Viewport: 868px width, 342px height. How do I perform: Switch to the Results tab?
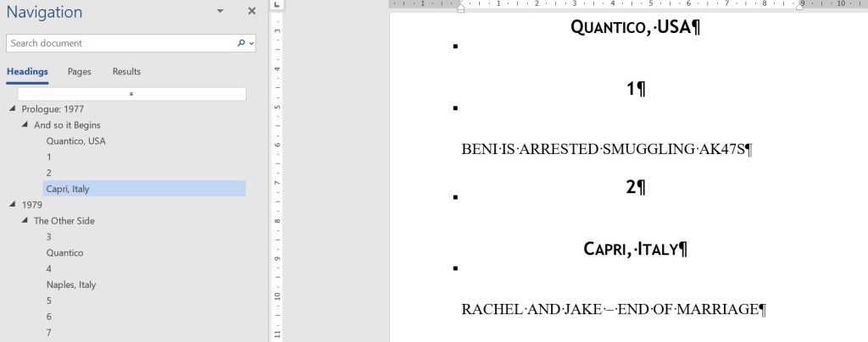(126, 72)
